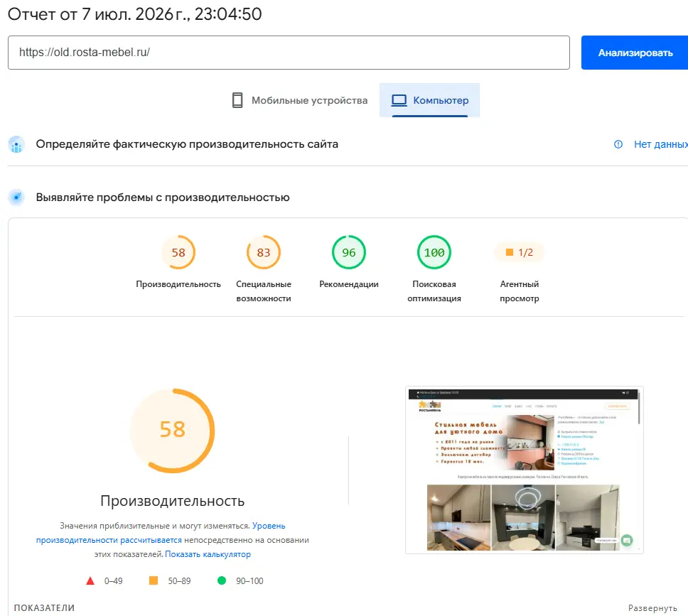Click the Рекомендации category label
Image resolution: width=688 pixels, height=616 pixels.
click(x=349, y=284)
